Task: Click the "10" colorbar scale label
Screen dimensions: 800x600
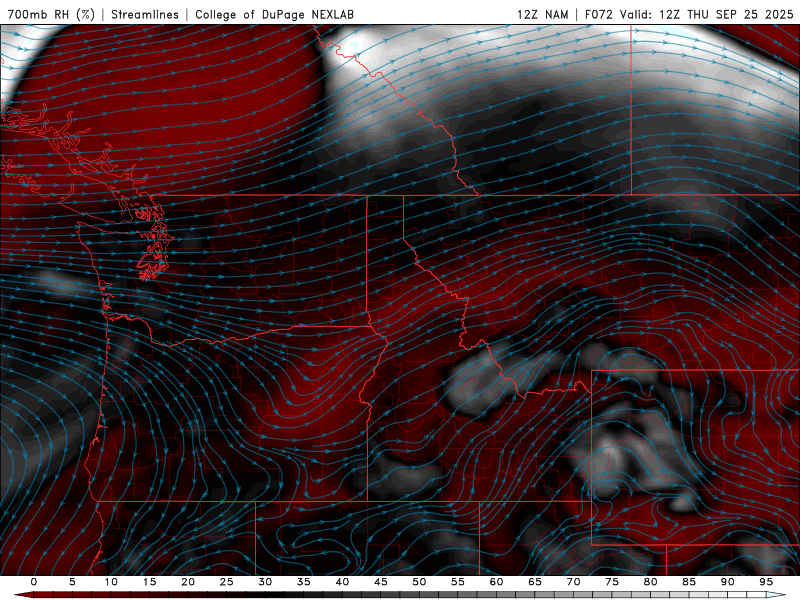Action: [111, 582]
